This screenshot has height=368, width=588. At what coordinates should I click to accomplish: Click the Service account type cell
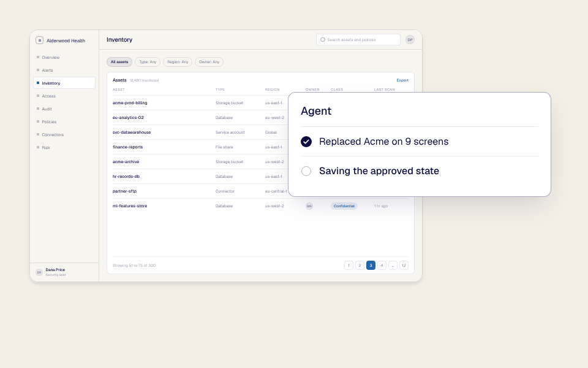230,132
